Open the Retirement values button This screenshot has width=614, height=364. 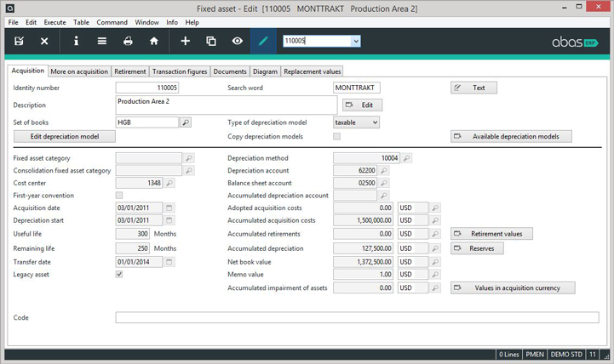pos(491,234)
